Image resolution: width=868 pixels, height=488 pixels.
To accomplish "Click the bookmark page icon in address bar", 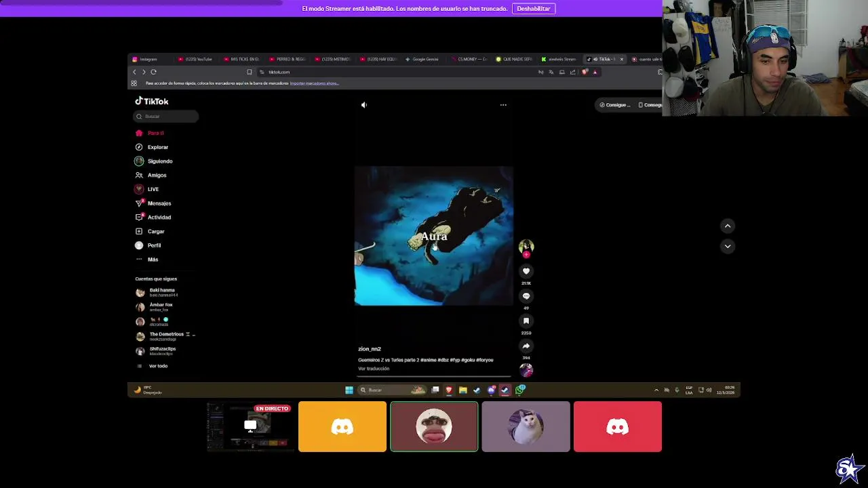I will point(250,72).
